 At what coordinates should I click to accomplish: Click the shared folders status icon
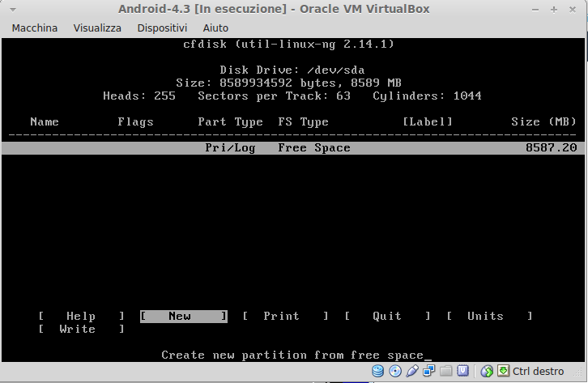coord(446,371)
